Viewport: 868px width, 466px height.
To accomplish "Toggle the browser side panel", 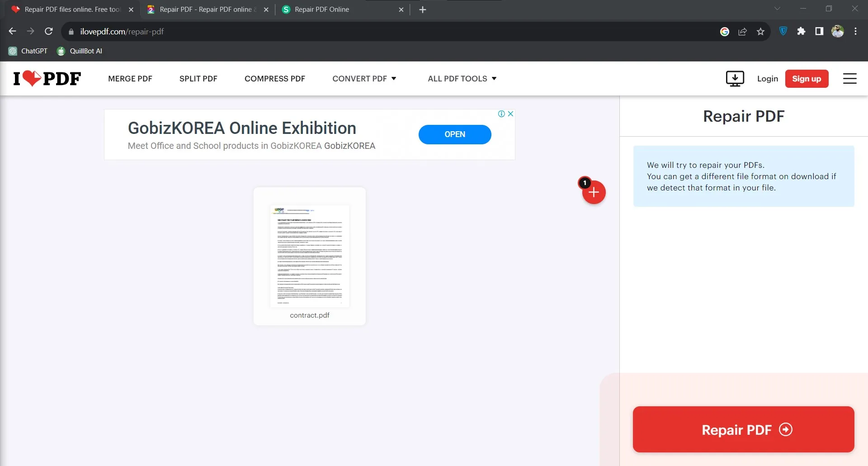I will click(819, 31).
